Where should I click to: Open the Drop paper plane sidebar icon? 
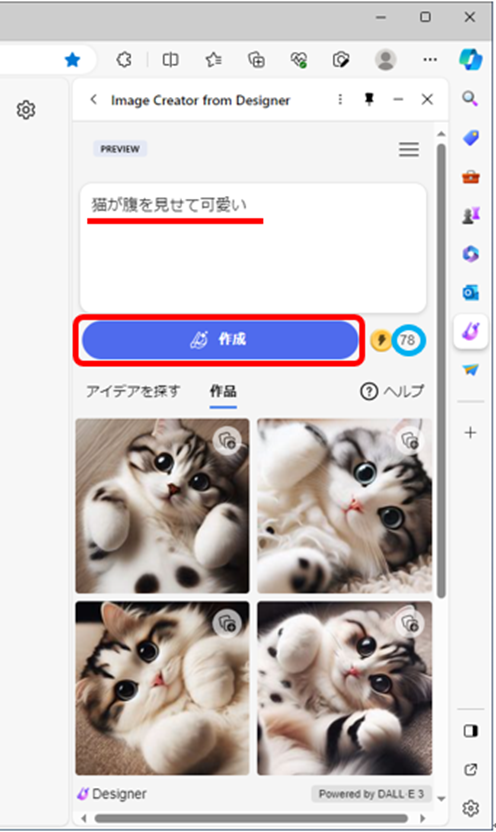[471, 370]
